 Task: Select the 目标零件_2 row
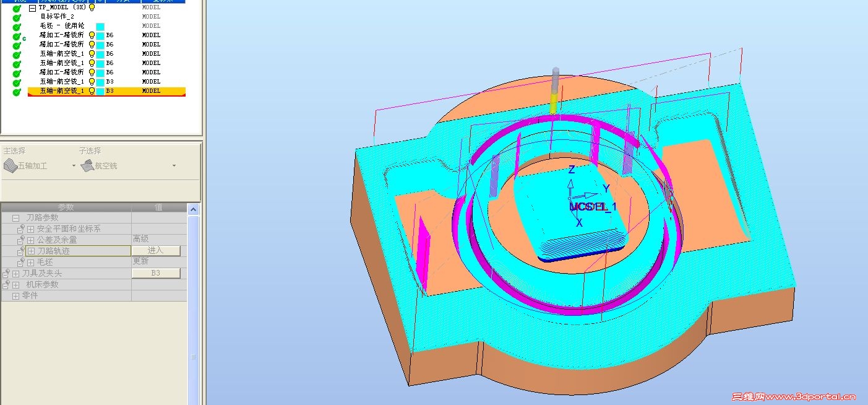106,17
